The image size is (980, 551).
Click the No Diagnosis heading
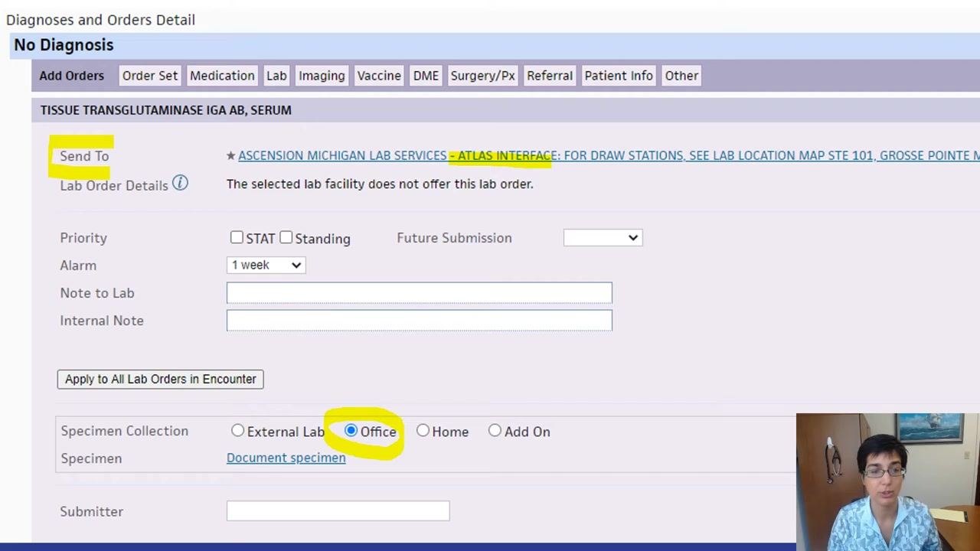[64, 45]
